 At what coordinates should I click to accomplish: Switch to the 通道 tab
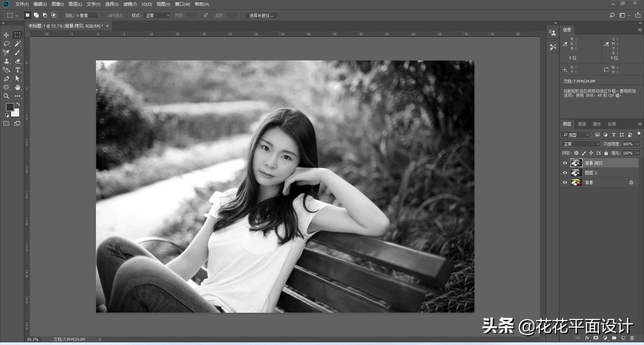click(x=582, y=124)
